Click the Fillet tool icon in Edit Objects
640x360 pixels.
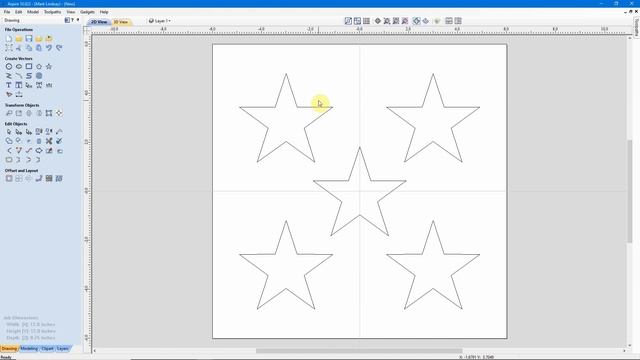click(x=9, y=151)
